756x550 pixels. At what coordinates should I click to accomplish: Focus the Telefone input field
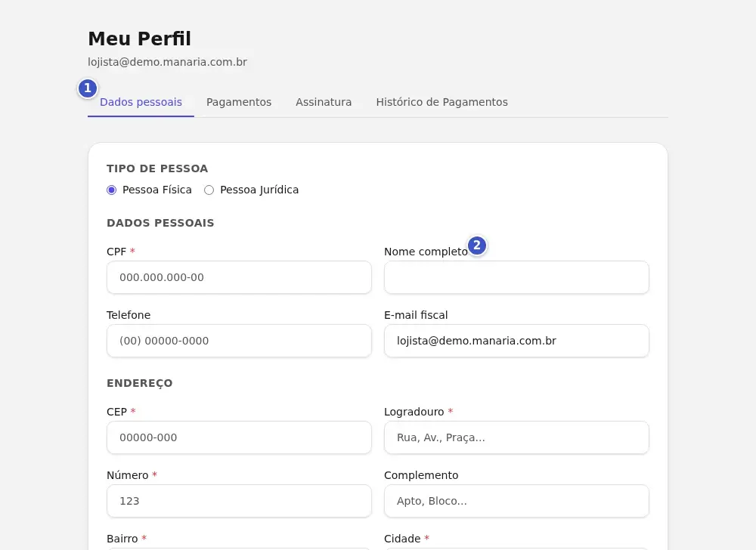[x=239, y=341]
